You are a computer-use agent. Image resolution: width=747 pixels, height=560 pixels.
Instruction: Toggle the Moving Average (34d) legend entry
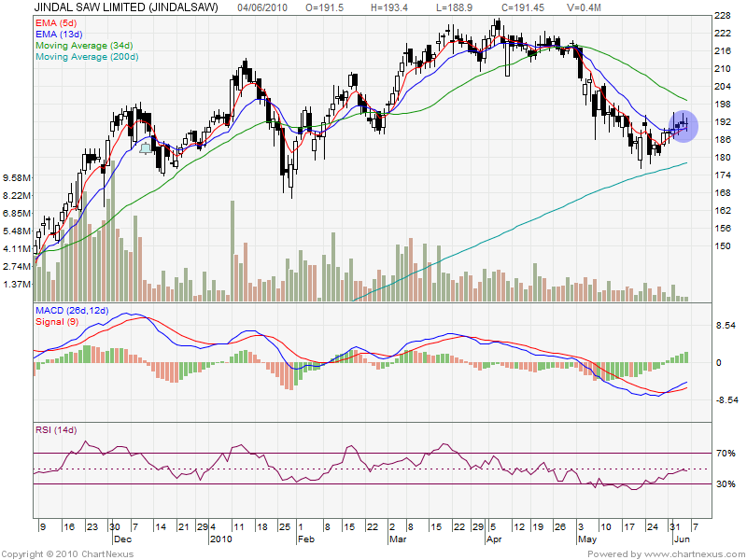click(86, 45)
